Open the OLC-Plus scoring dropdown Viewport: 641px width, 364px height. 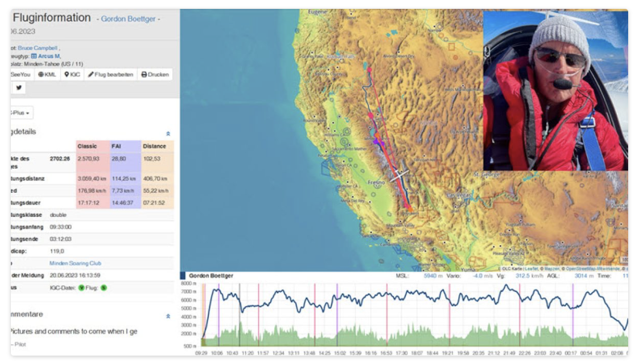pyautogui.click(x=22, y=113)
